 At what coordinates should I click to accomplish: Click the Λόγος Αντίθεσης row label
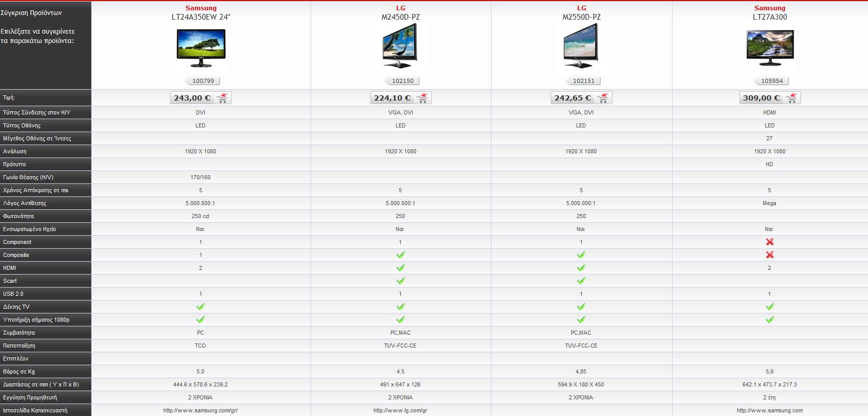click(24, 203)
